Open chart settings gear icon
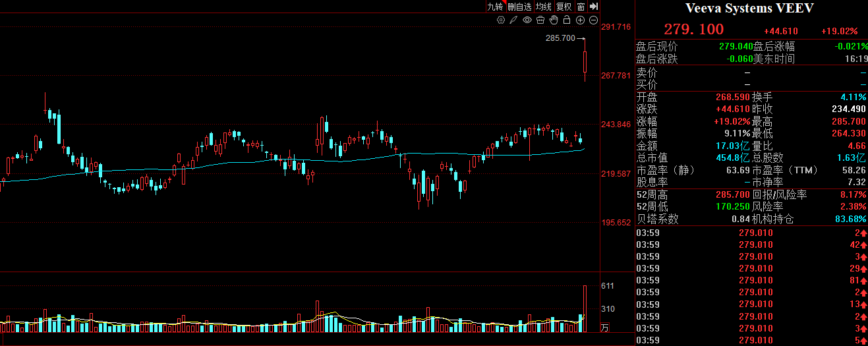 pyautogui.click(x=501, y=20)
